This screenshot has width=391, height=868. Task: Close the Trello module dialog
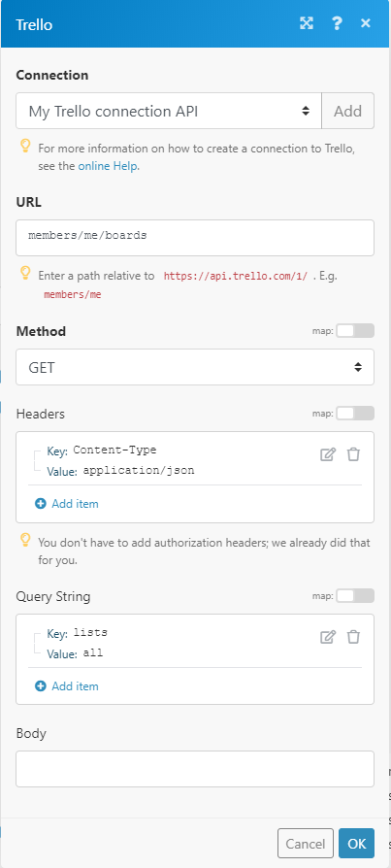[x=366, y=23]
